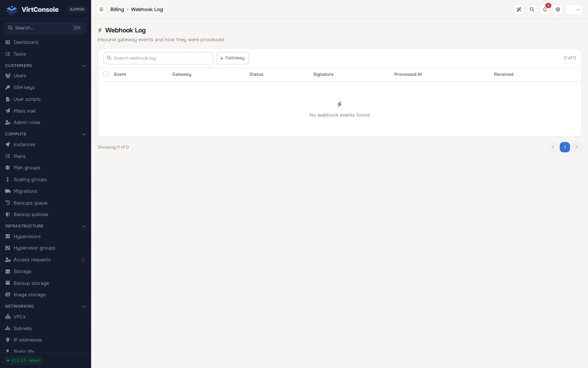The image size is (588, 368).
Task: Click the Storage drive icon
Action: tap(8, 271)
